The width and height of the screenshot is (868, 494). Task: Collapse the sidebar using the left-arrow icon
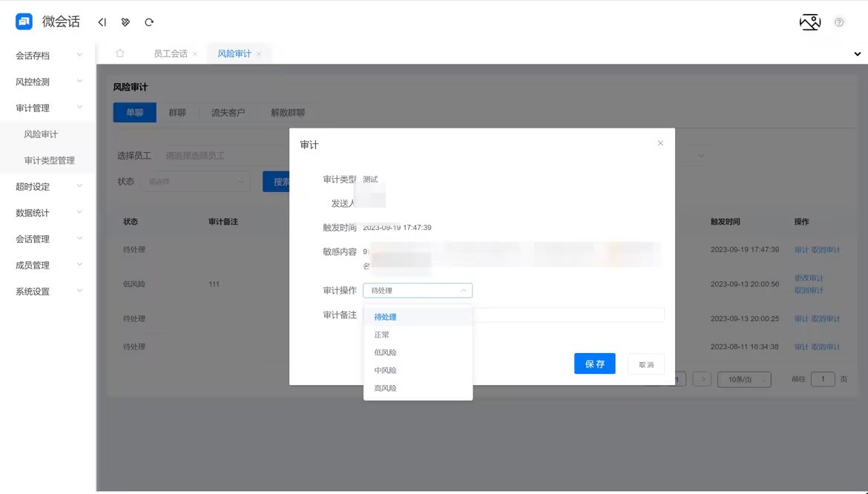(102, 22)
